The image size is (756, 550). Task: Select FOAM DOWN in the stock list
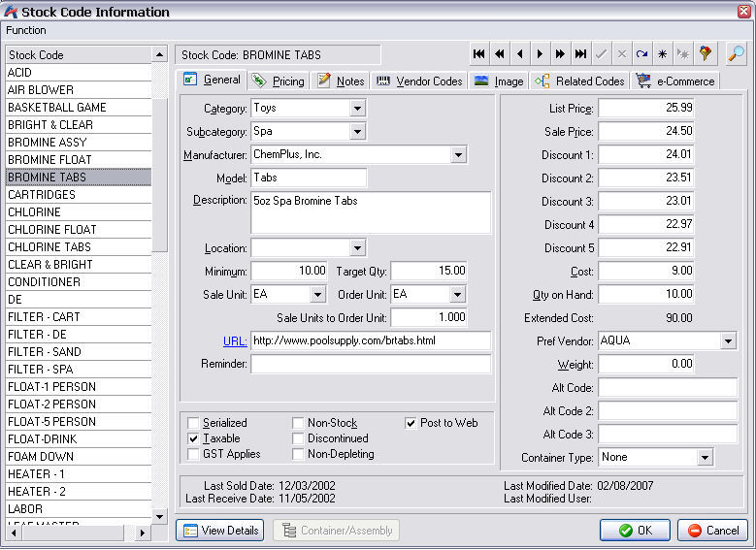click(79, 457)
